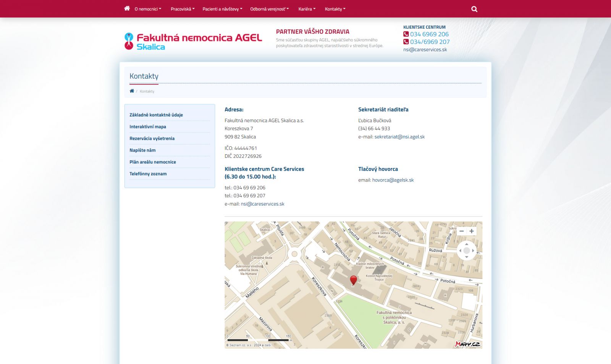Click the home icon in top navigation
This screenshot has width=611, height=364.
click(127, 8)
